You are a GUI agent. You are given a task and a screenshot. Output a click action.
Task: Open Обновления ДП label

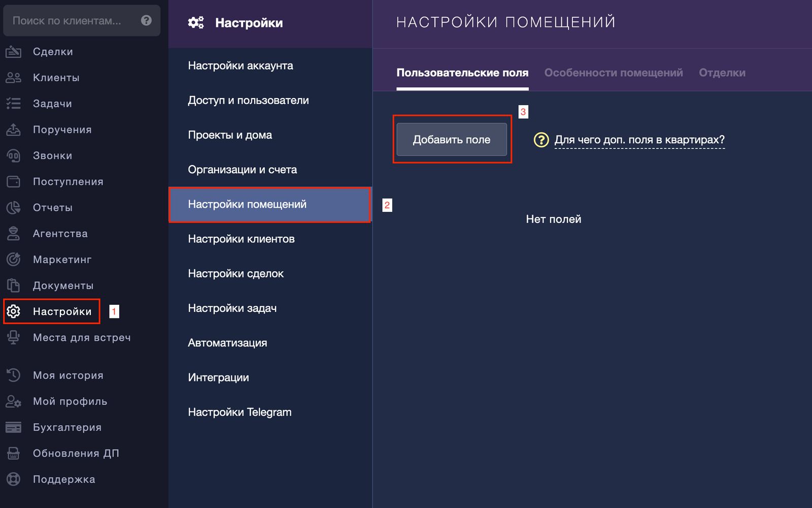[x=76, y=453]
